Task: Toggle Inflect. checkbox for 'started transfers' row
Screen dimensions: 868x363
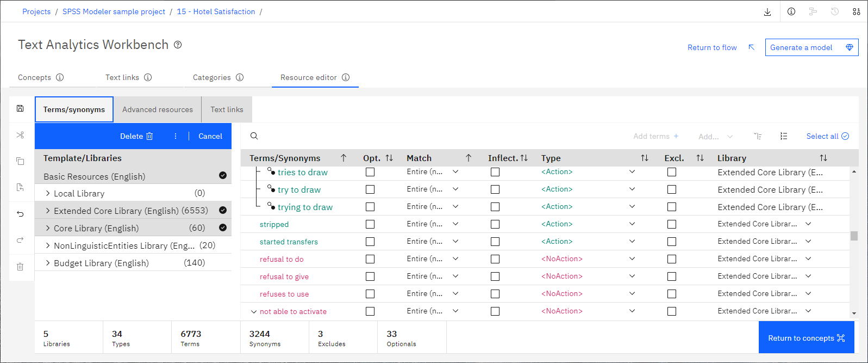Action: pyautogui.click(x=495, y=242)
